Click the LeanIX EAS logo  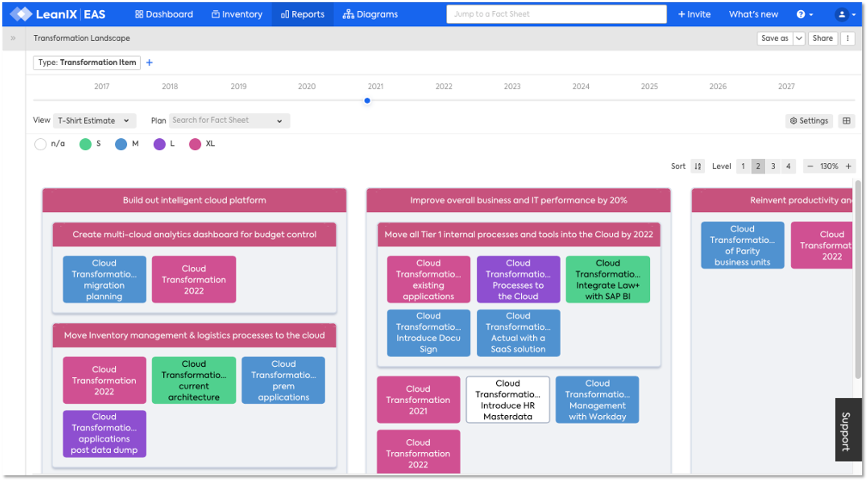click(x=58, y=14)
